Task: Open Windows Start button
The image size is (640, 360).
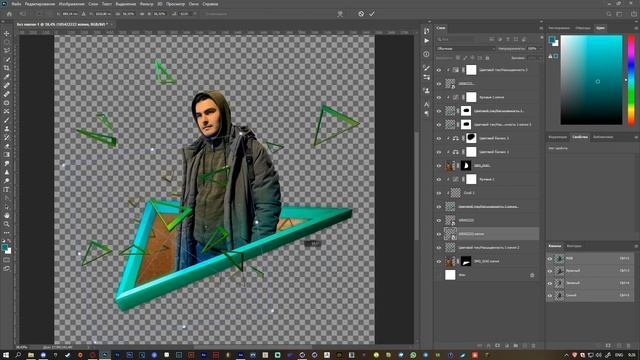Action: (x=6, y=356)
